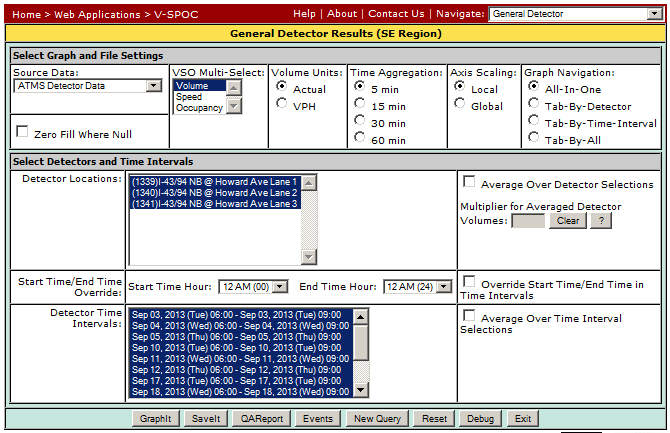Start a New Query

(376, 418)
